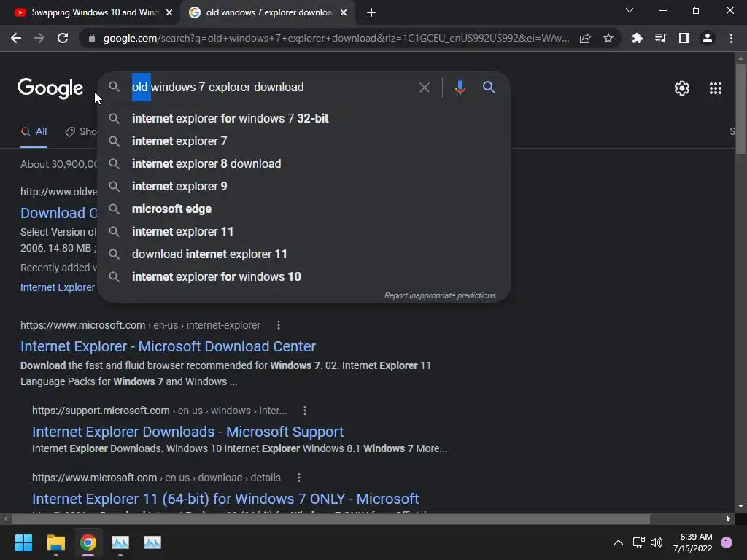This screenshot has height=560, width=747.
Task: Click inside the Google search text field
Action: pyautogui.click(x=271, y=87)
